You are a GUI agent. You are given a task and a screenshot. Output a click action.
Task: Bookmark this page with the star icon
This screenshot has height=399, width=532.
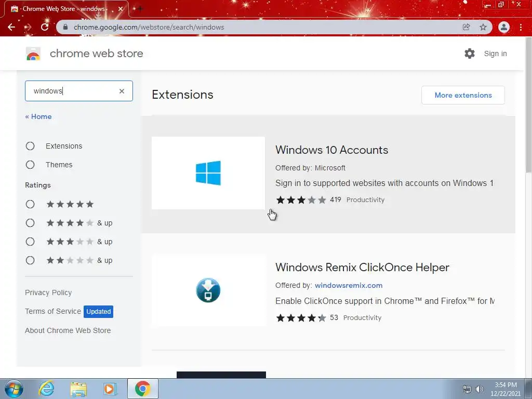[483, 27]
